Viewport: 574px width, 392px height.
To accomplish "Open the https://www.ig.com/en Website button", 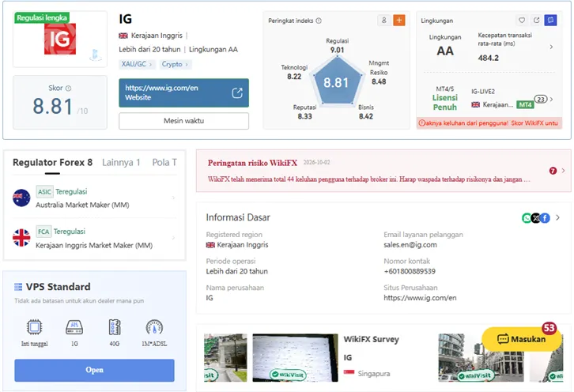I will [x=183, y=93].
